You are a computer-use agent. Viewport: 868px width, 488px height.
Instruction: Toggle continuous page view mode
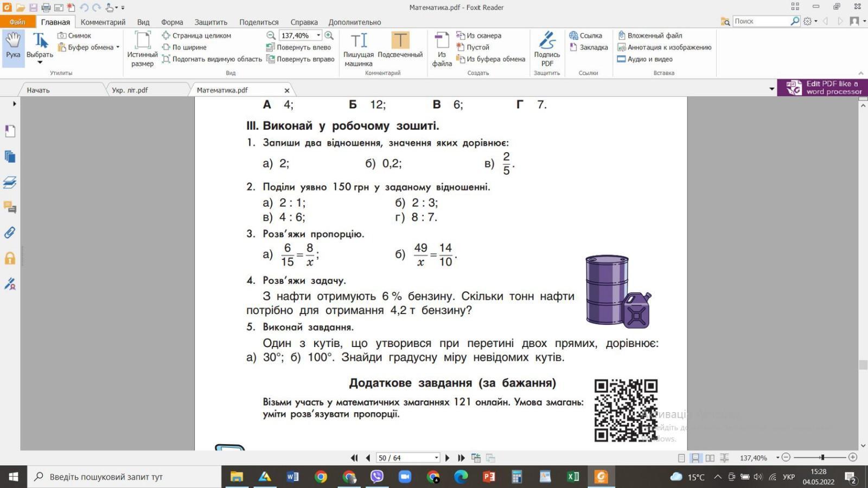coord(695,458)
